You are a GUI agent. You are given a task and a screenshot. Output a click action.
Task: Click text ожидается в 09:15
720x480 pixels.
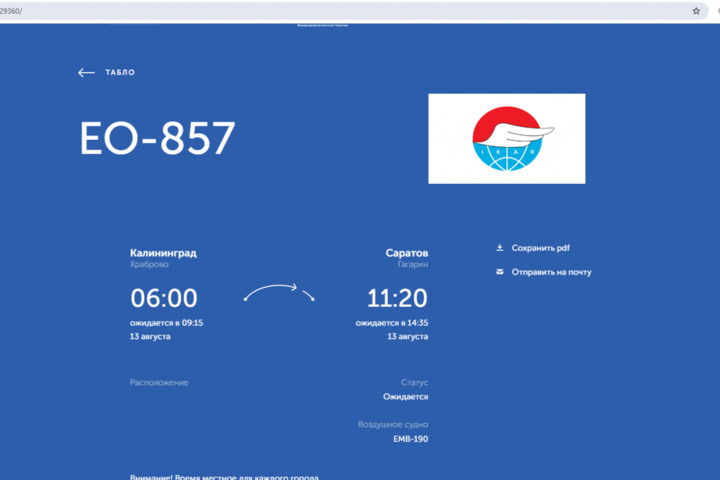point(166,323)
